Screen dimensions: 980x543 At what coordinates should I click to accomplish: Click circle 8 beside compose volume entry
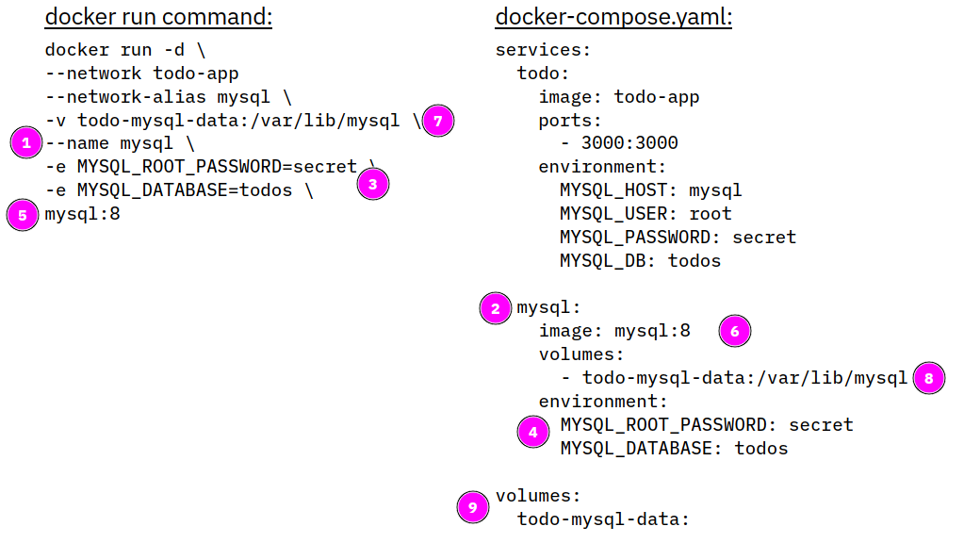tap(928, 378)
